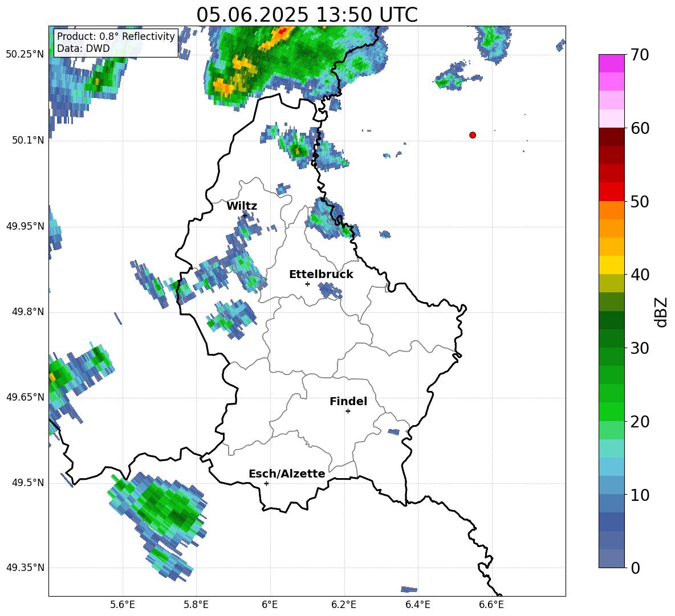The height and width of the screenshot is (616, 675).
Task: Click the 6°E longitude label
Action: pyautogui.click(x=270, y=605)
